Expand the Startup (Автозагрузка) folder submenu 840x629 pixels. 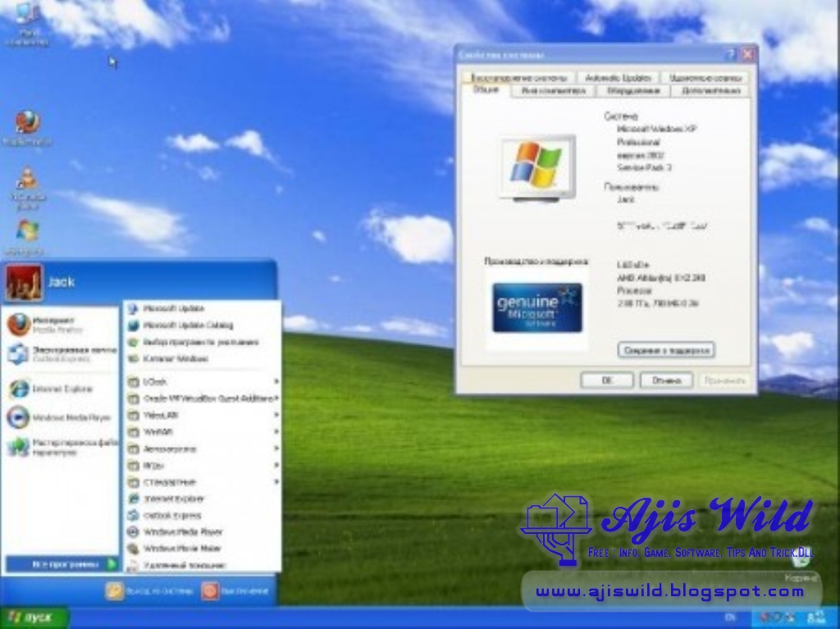point(202,449)
